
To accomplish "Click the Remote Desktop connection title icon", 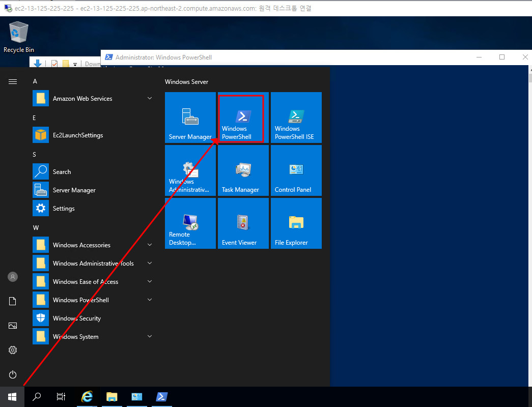I will click(8, 8).
